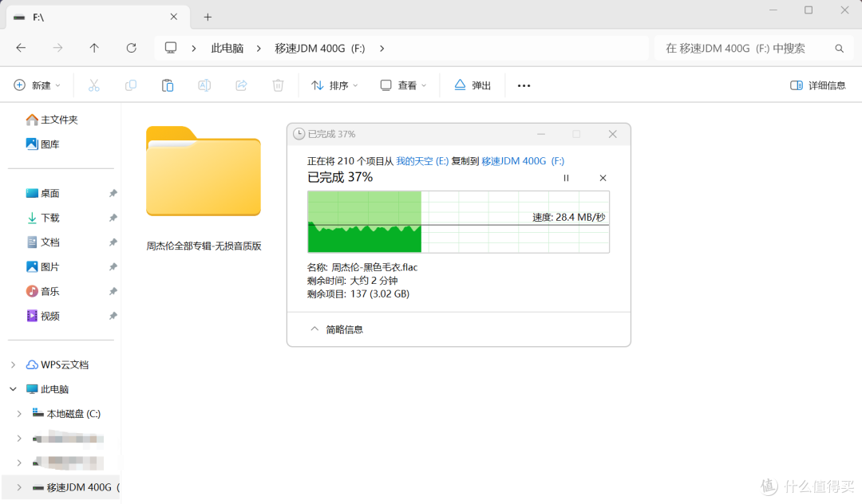The width and height of the screenshot is (862, 504).
Task: Click the Share icon in toolbar
Action: click(x=241, y=85)
